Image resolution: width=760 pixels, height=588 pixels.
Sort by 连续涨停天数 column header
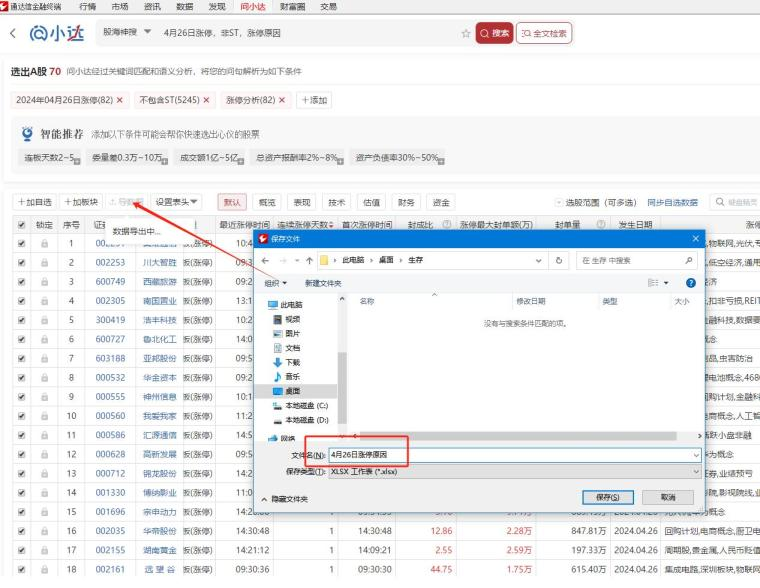tap(305, 225)
